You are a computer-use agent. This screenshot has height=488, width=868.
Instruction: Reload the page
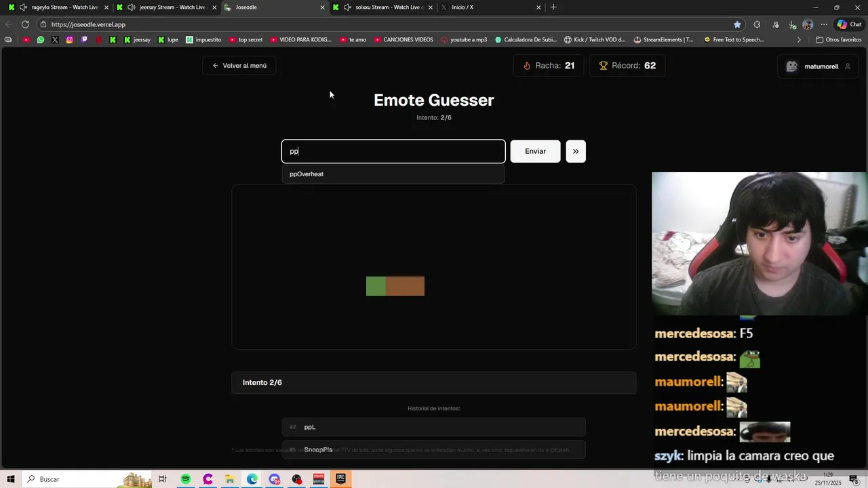tap(25, 24)
